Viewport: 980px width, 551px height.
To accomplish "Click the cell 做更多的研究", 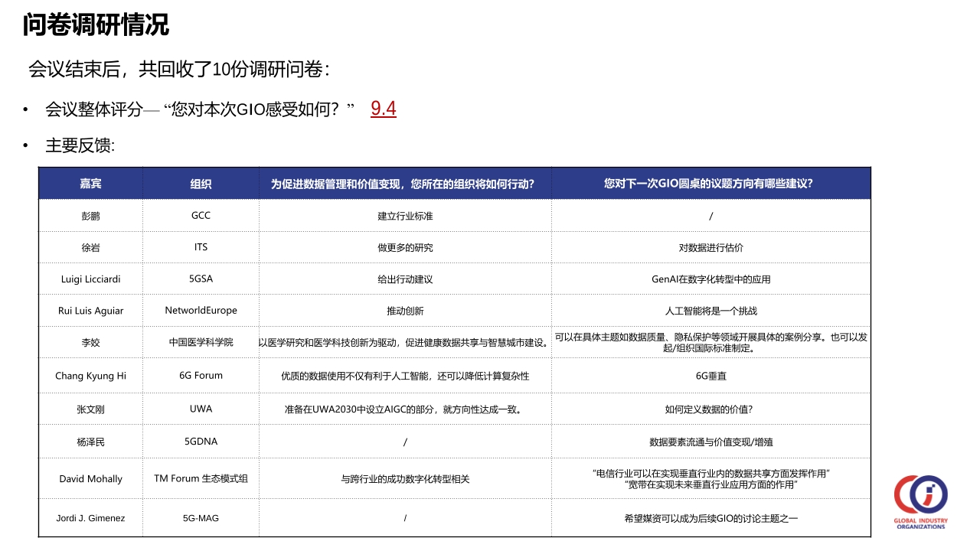I will point(405,247).
